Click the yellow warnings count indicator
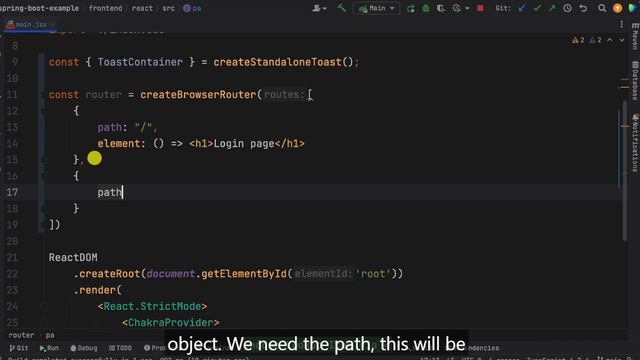640x360 pixels. tap(578, 40)
